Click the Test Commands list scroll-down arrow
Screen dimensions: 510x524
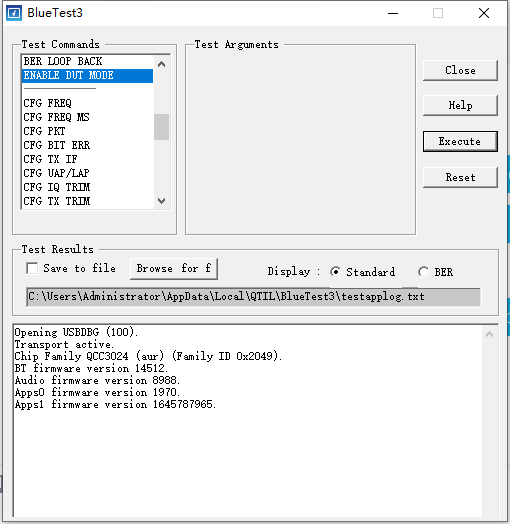click(x=161, y=201)
